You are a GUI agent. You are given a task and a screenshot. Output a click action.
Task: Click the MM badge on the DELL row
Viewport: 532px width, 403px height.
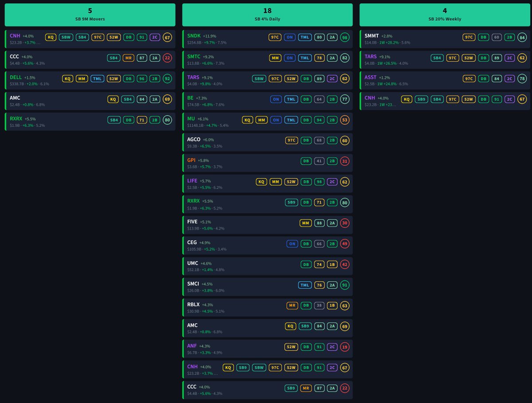coord(82,78)
